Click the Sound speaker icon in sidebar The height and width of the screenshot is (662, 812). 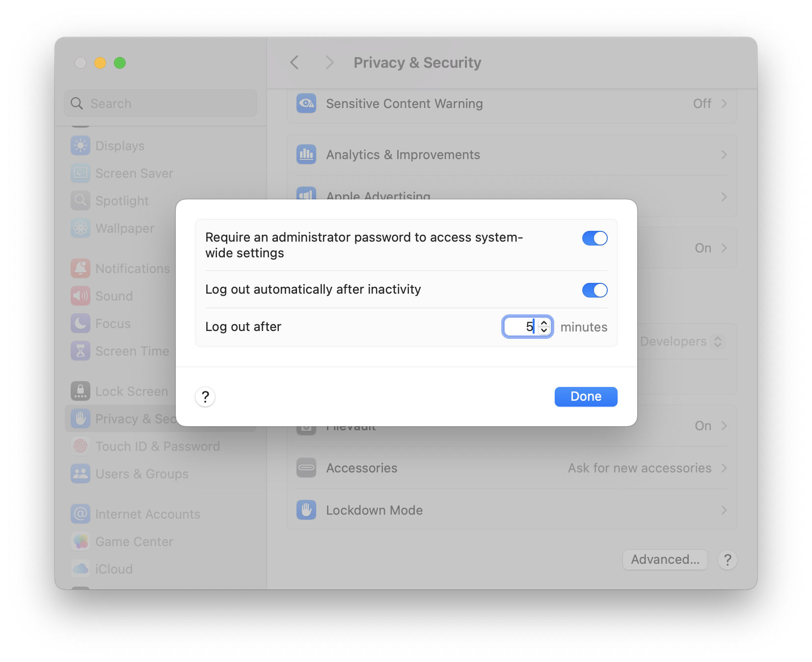coord(81,296)
